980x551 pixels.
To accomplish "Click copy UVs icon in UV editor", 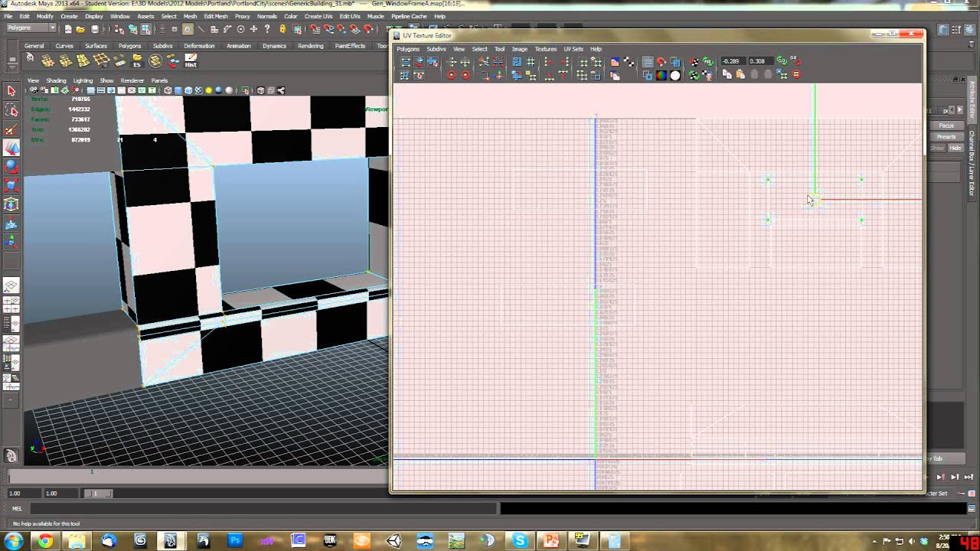I will coord(727,75).
